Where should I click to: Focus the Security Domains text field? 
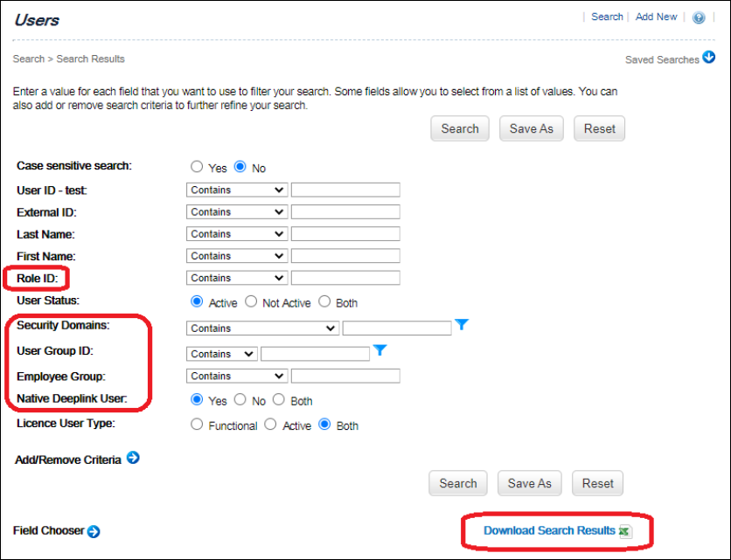pyautogui.click(x=397, y=328)
